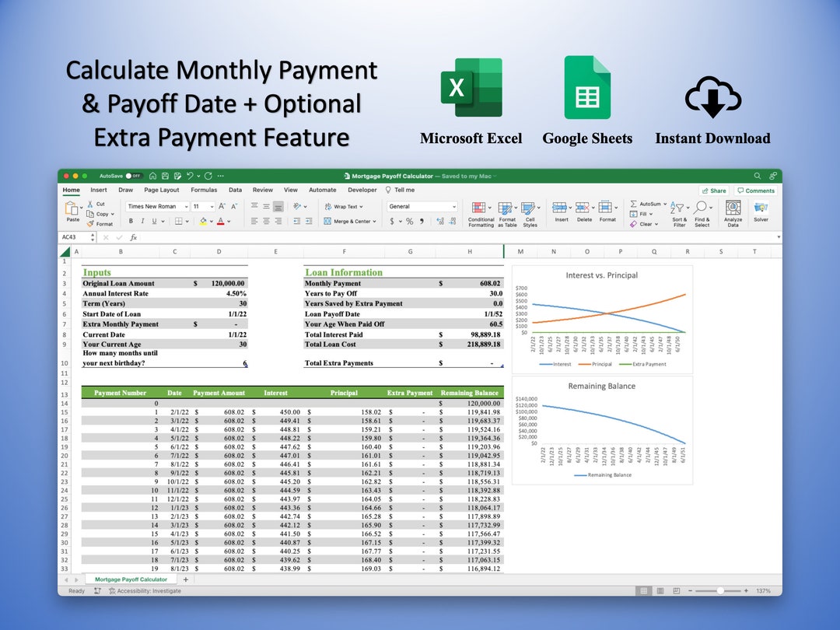Open the Automate menu tab
Image resolution: width=840 pixels, height=630 pixels.
(x=322, y=190)
